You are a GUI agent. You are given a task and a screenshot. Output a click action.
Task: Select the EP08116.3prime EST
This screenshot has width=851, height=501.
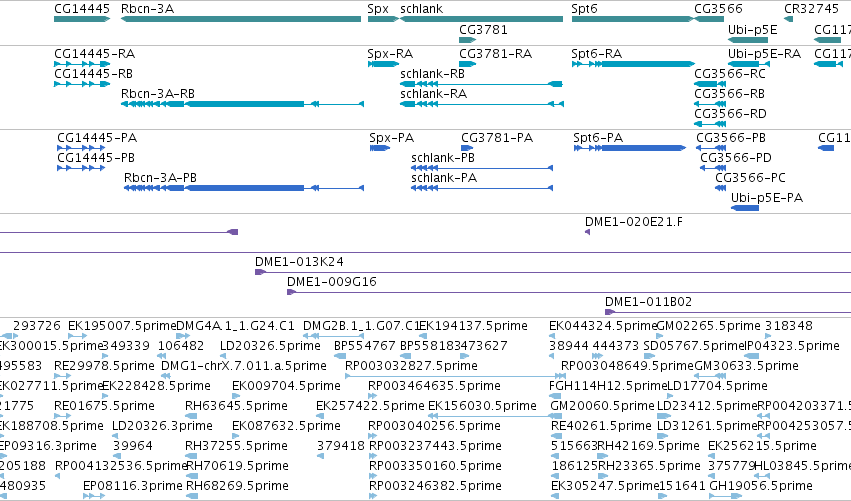pos(94,496)
